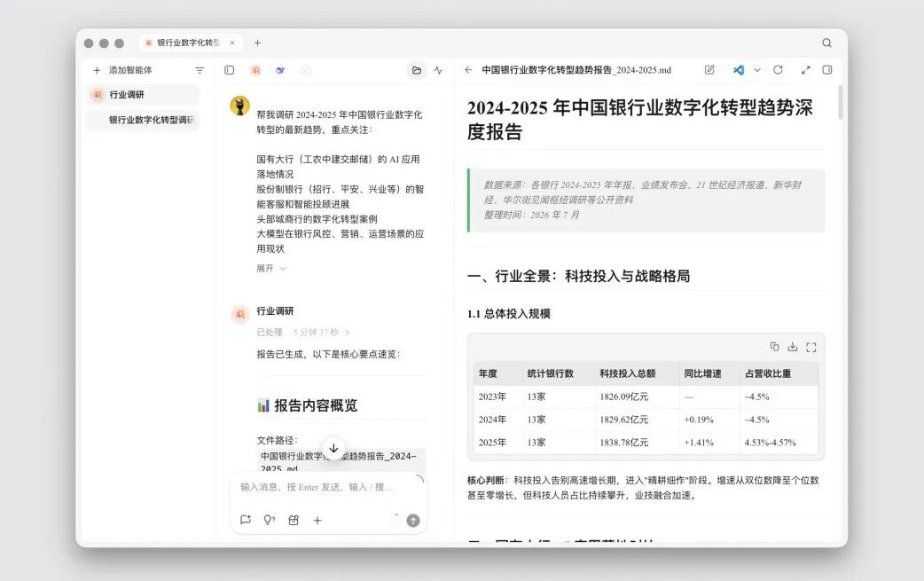The image size is (924, 581).
Task: Send message with the up-arrow button
Action: point(413,521)
